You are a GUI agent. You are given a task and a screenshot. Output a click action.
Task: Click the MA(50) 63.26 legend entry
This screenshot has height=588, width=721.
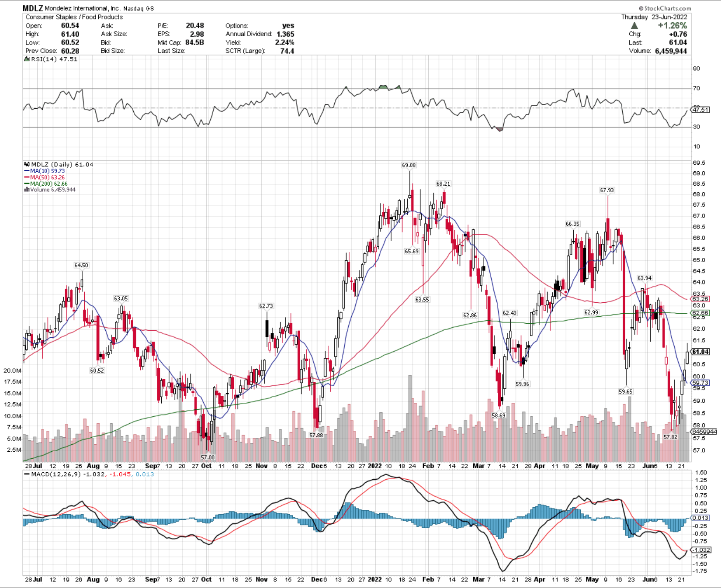[47, 177]
